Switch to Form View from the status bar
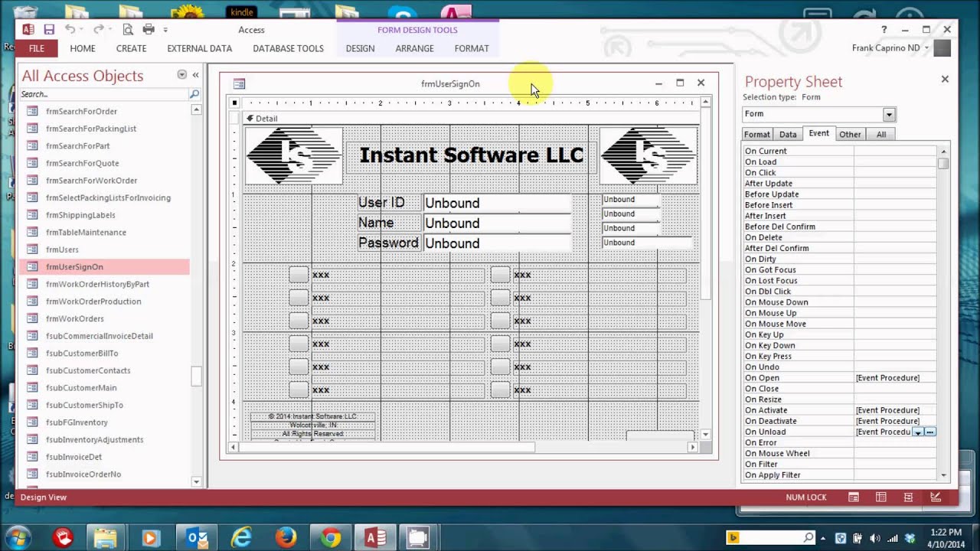Screen dimensions: 980x551 pos(854,497)
